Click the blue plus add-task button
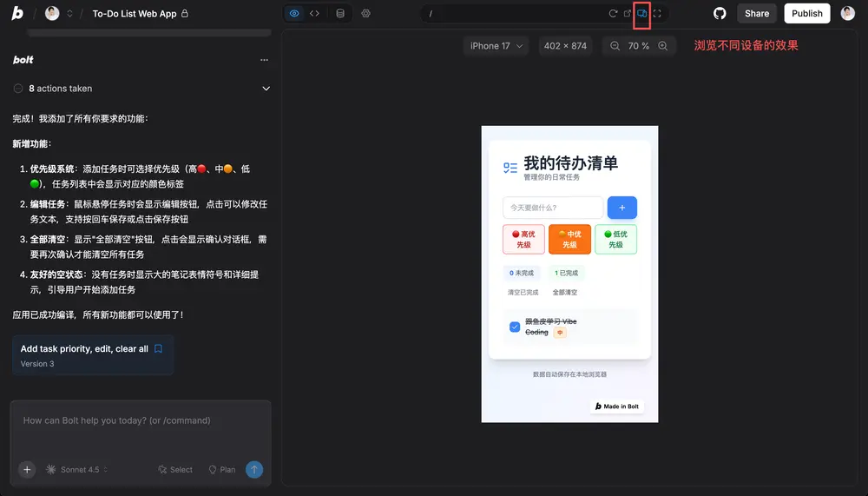The image size is (868, 496). tap(622, 208)
